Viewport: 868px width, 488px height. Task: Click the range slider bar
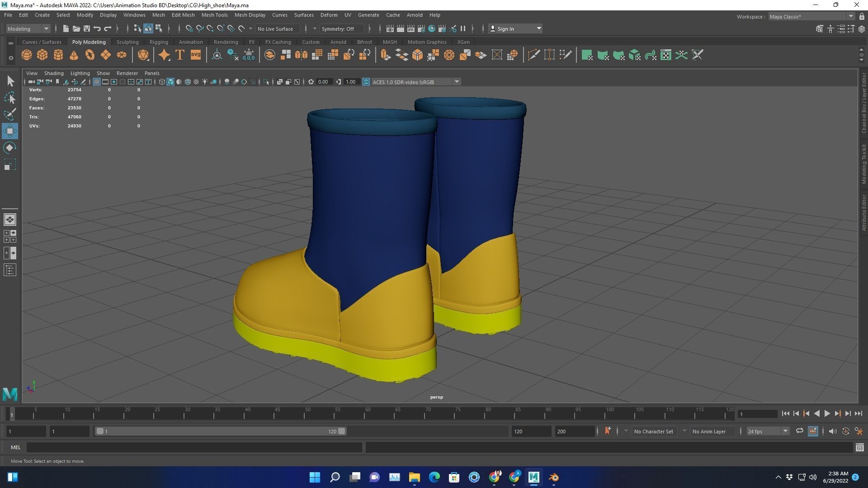pyautogui.click(x=221, y=431)
